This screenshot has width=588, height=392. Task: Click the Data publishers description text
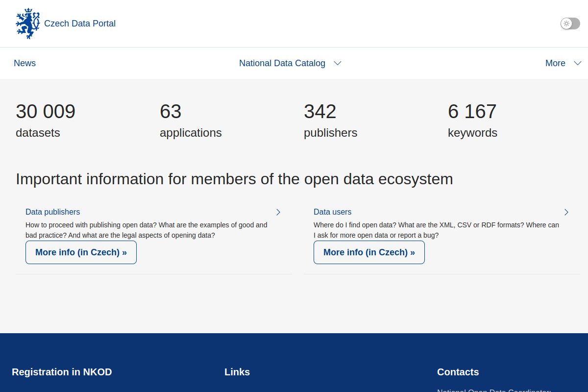pyautogui.click(x=147, y=230)
